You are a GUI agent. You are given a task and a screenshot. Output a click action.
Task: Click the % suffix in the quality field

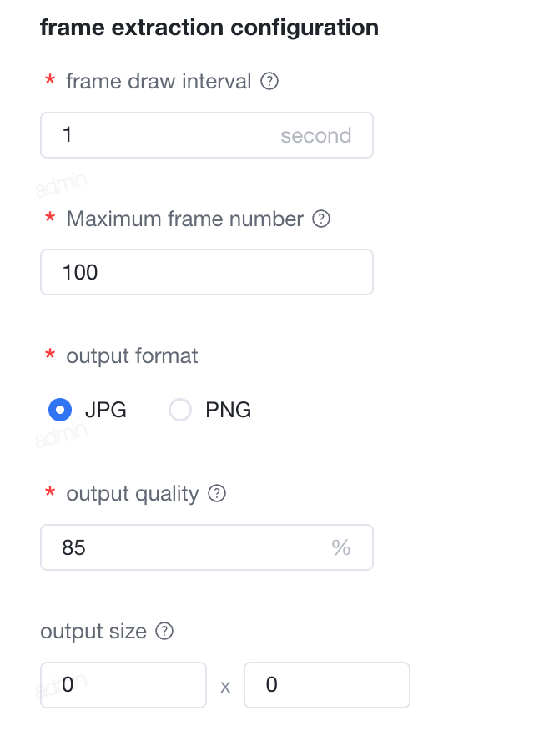pyautogui.click(x=341, y=547)
